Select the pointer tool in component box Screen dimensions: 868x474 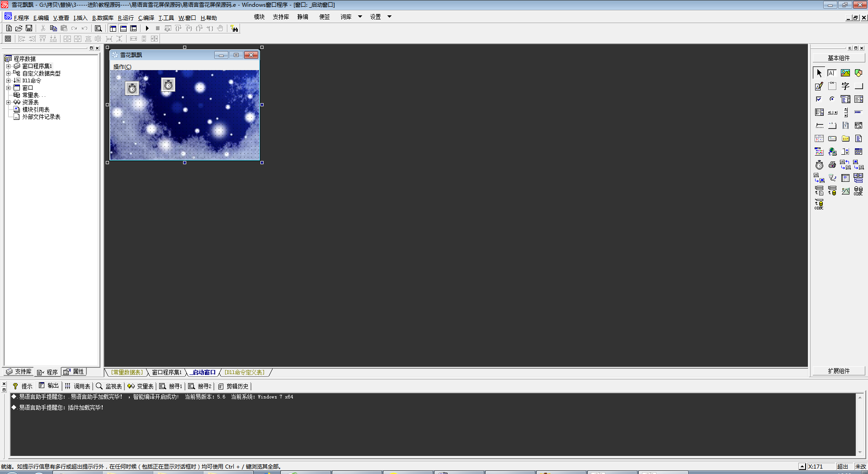819,73
